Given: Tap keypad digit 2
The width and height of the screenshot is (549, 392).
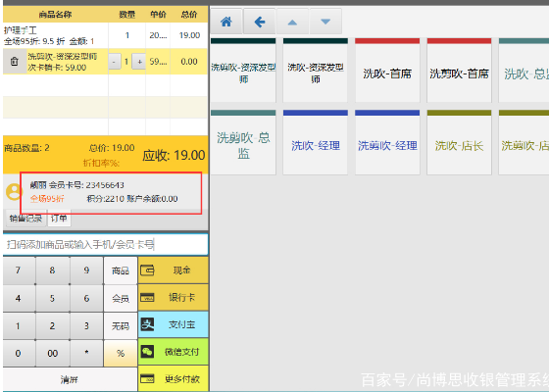Looking at the screenshot, I should pos(52,325).
